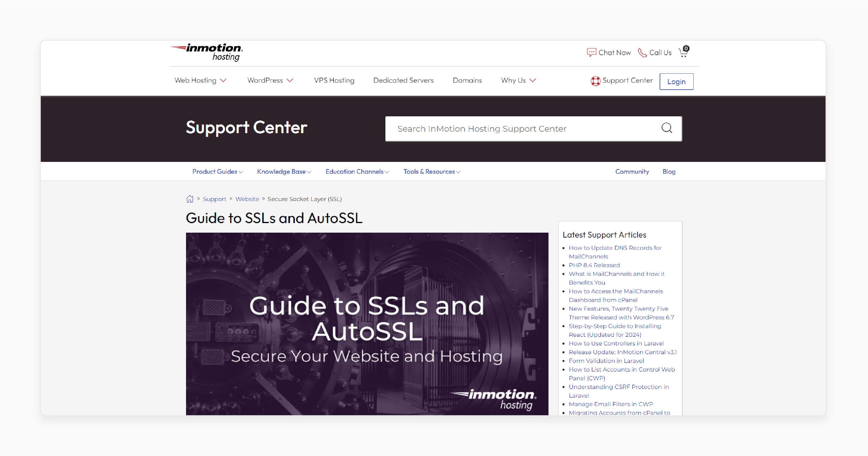Image resolution: width=868 pixels, height=456 pixels.
Task: Open Step-by-Step Guide to Installing React
Action: click(615, 330)
